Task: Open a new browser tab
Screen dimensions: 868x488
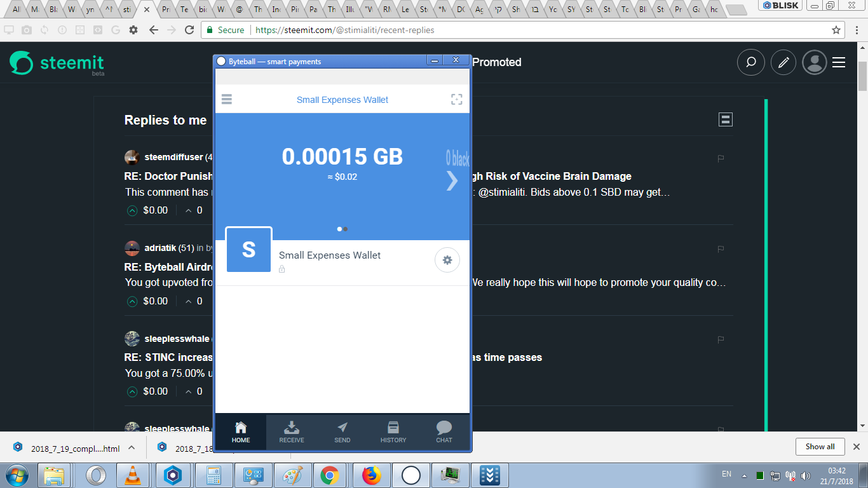Action: pos(736,10)
